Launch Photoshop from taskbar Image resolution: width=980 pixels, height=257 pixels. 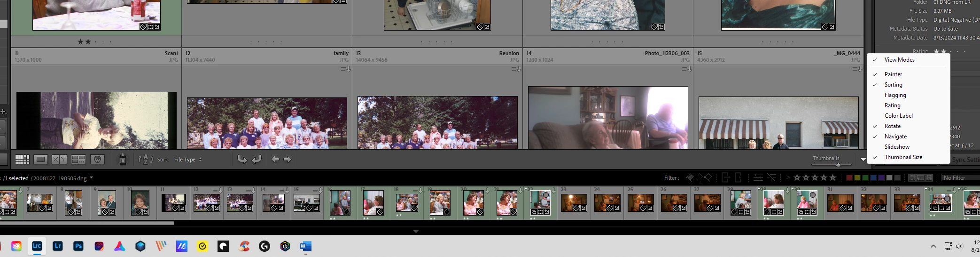click(78, 246)
